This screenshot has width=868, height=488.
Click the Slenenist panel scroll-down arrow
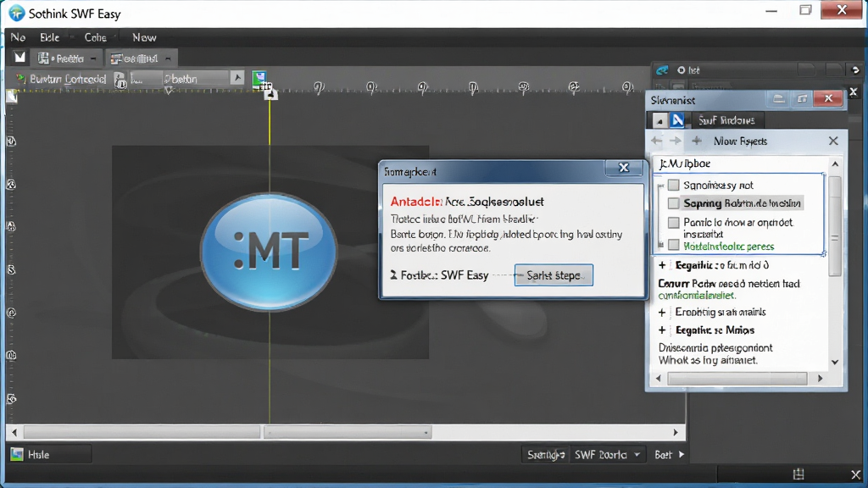(x=835, y=363)
